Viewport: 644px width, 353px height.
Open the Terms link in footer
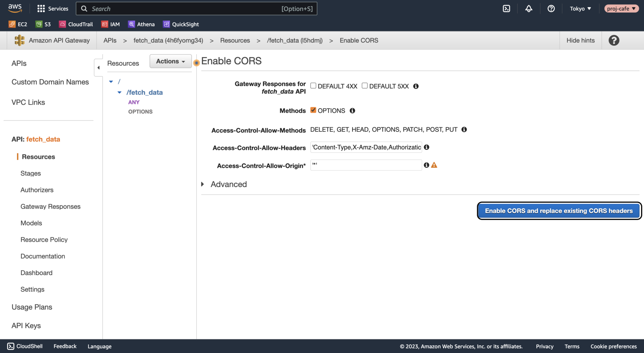(x=572, y=346)
